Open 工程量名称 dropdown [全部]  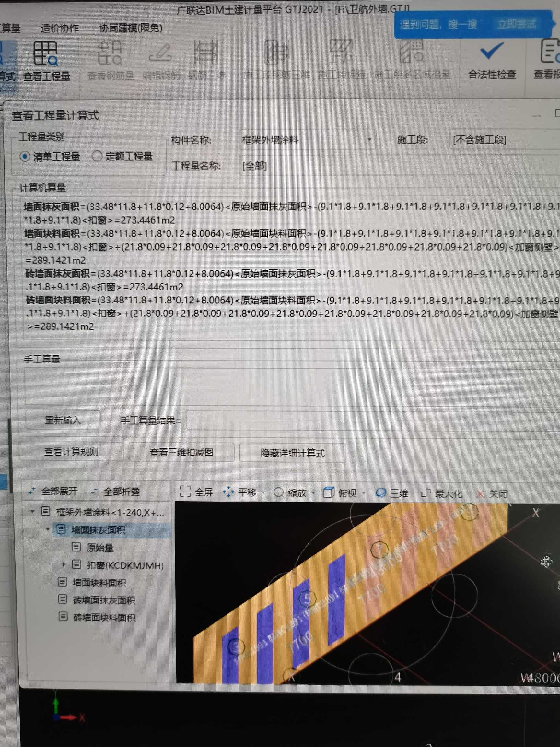(x=399, y=166)
